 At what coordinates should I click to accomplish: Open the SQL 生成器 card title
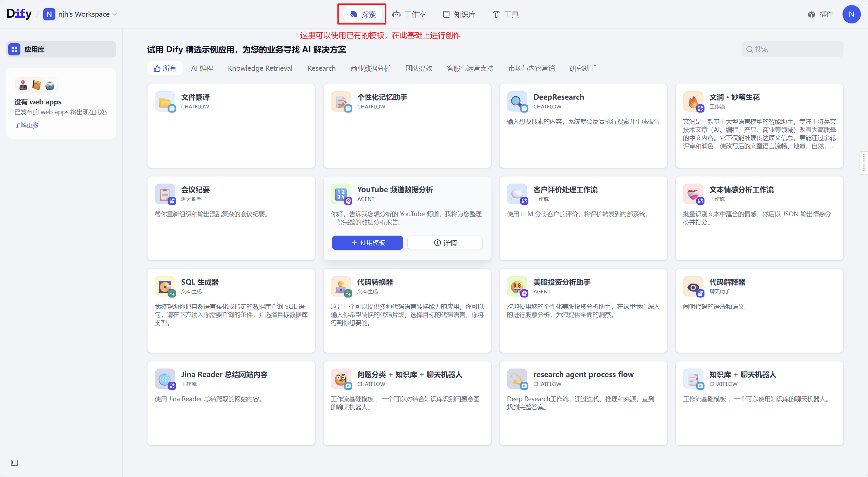click(200, 282)
